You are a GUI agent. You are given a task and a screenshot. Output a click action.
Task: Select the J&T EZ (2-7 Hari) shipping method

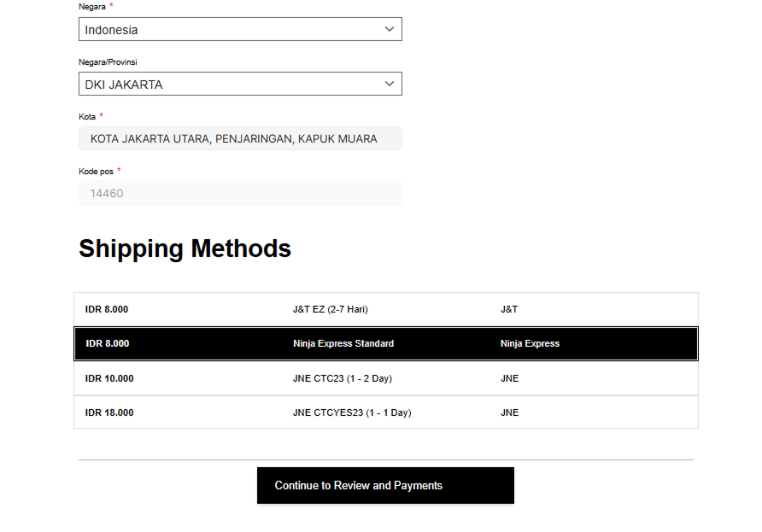pos(331,309)
